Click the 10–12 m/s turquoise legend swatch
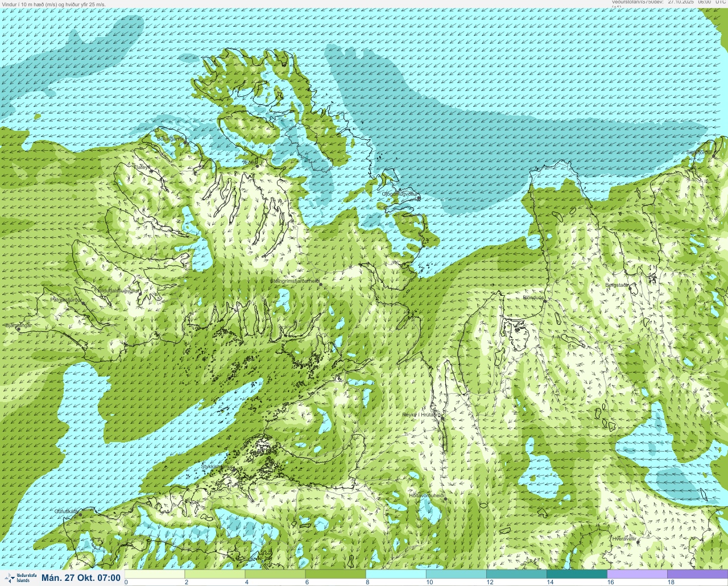Image resolution: width=728 pixels, height=586 pixels. pyautogui.click(x=456, y=574)
